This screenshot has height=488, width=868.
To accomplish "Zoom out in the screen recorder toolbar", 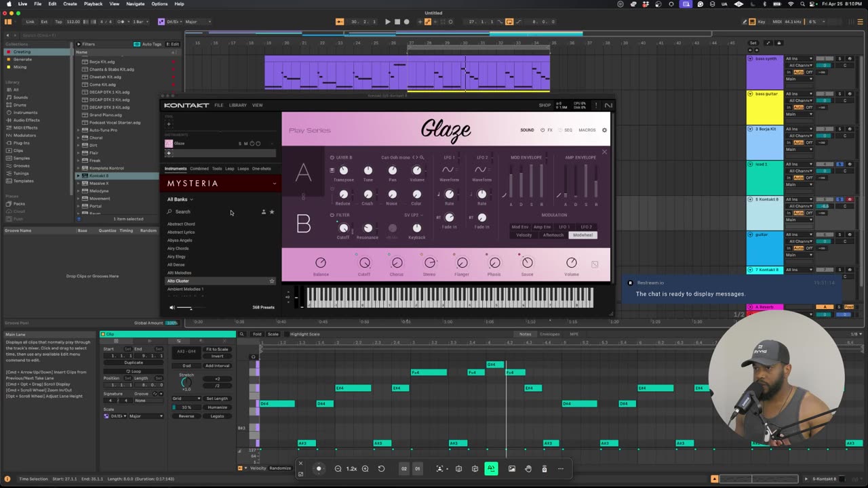I will pos(338,468).
